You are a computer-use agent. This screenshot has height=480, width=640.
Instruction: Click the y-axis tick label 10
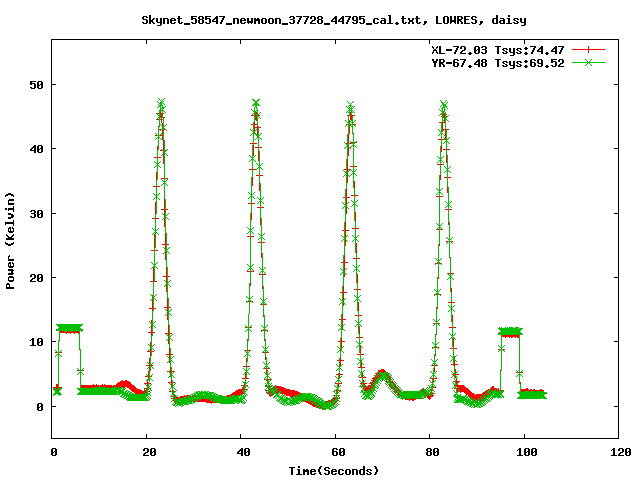[36, 342]
